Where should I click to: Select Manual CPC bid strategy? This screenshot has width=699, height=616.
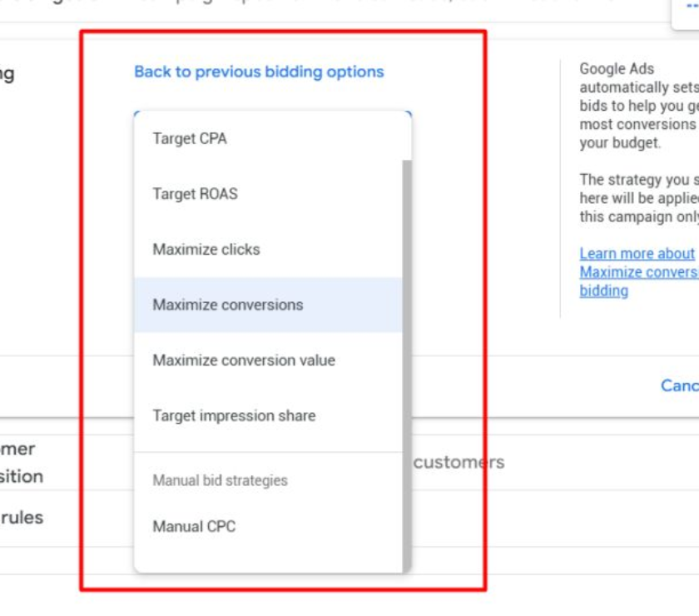(x=268, y=526)
